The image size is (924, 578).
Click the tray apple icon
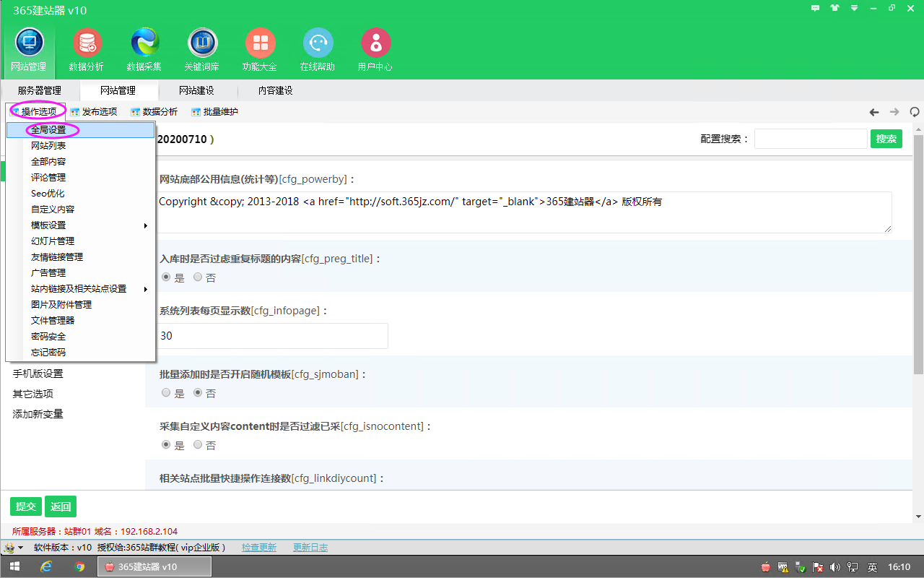766,567
